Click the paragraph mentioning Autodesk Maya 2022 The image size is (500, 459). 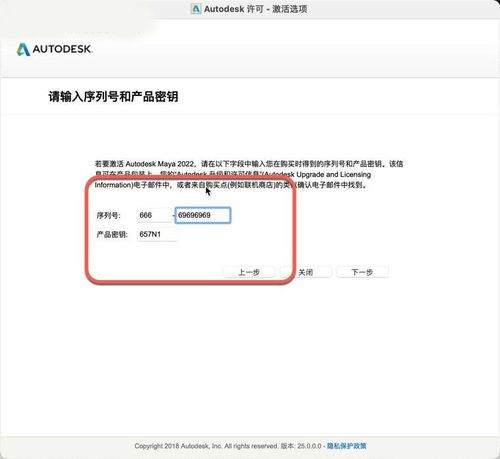(249, 174)
